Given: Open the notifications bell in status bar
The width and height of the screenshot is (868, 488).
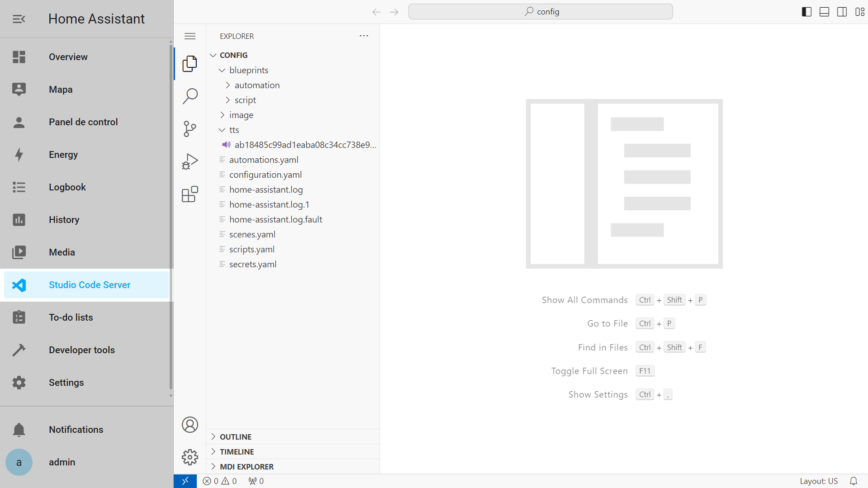Looking at the screenshot, I should point(854,481).
